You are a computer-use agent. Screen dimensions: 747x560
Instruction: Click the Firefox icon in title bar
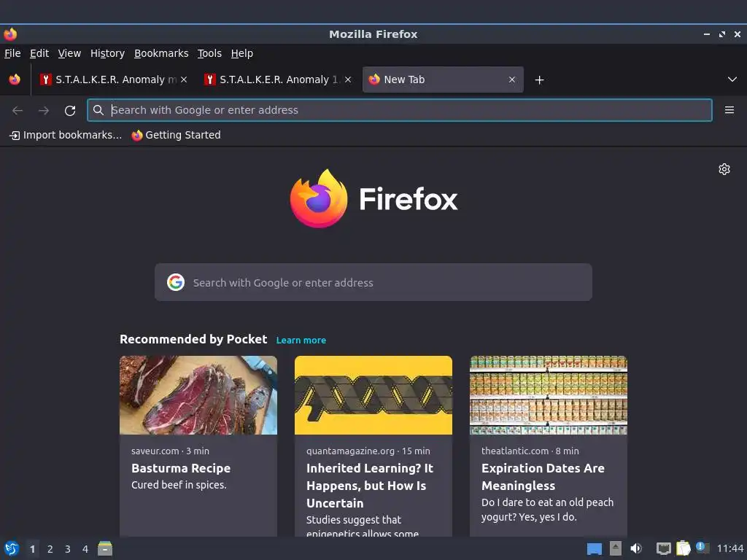(x=10, y=34)
